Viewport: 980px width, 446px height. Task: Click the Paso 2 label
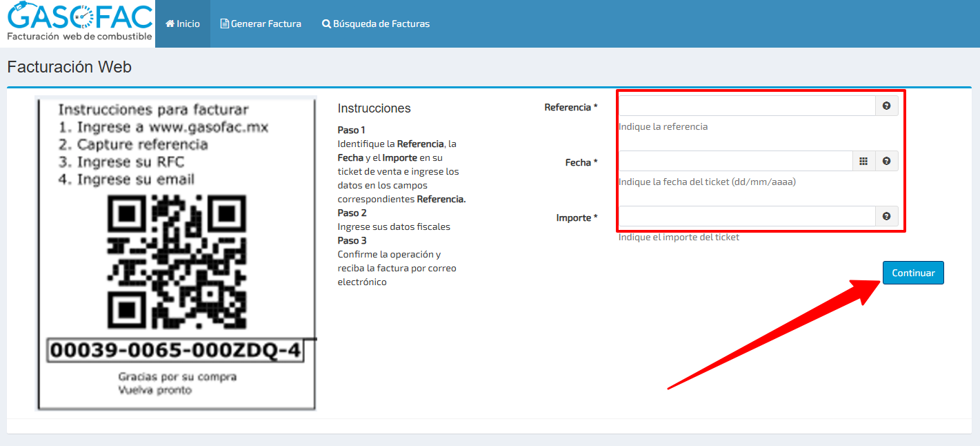(x=352, y=213)
